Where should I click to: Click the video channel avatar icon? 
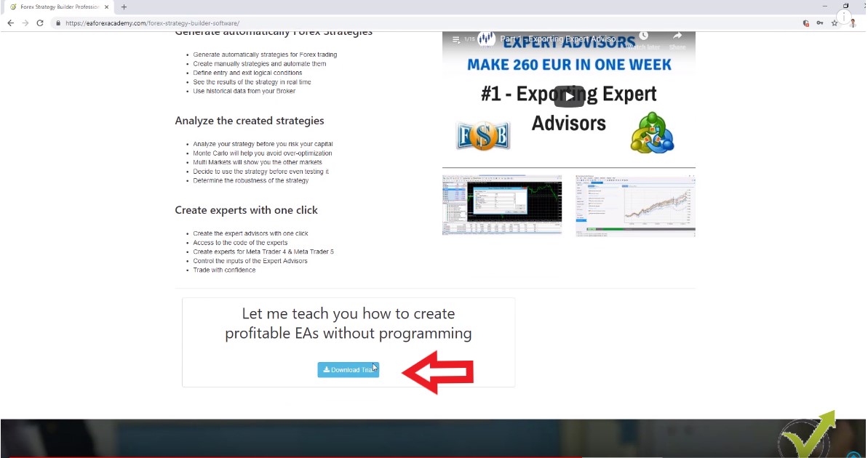(486, 39)
